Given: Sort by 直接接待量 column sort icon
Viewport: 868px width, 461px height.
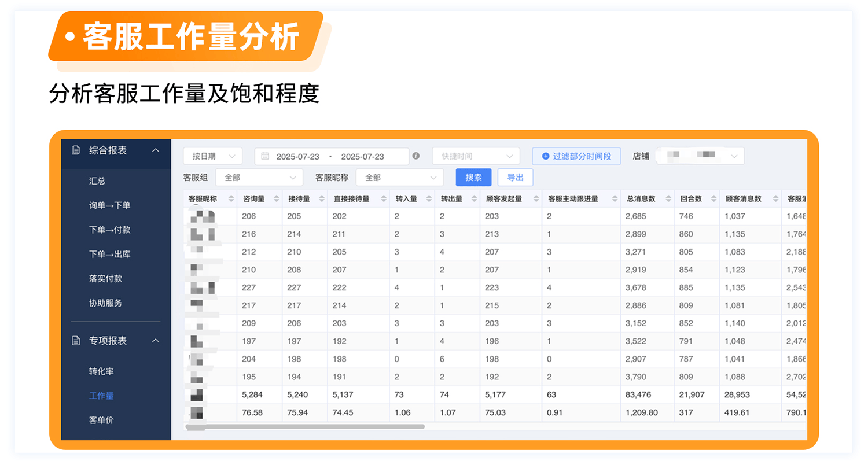Looking at the screenshot, I should click(x=382, y=199).
